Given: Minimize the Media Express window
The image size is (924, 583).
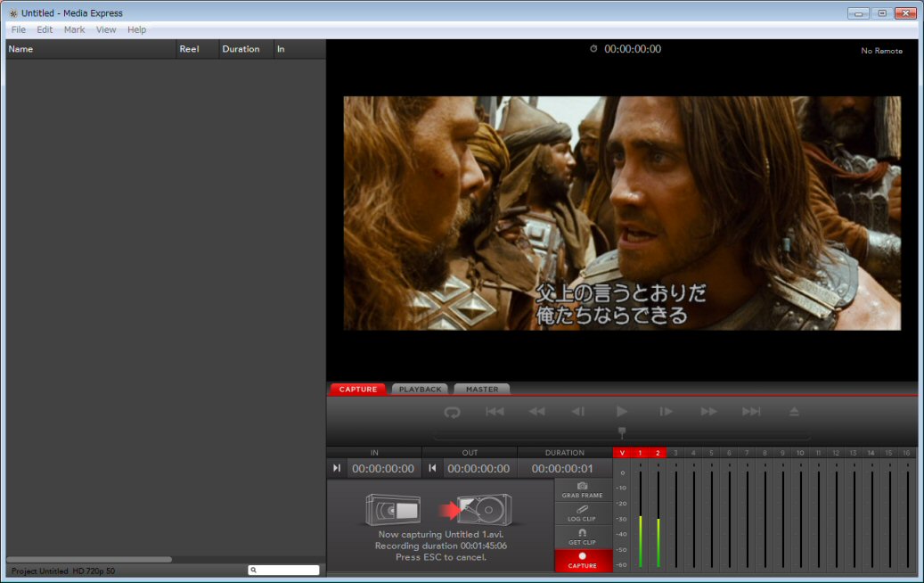Looking at the screenshot, I should point(858,13).
